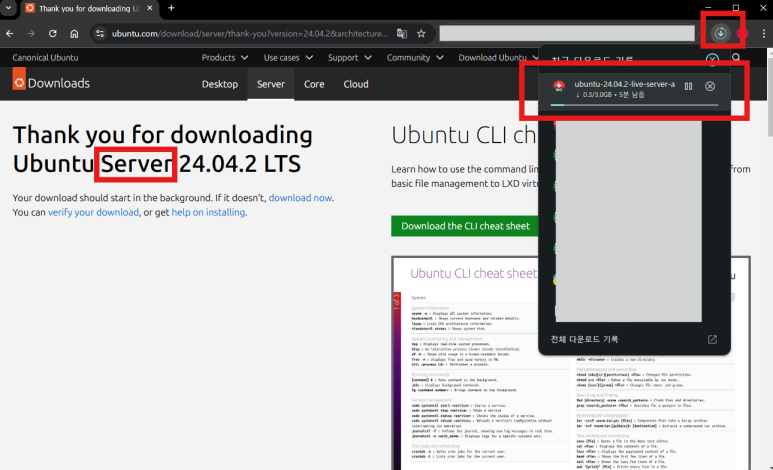Expand the Community menu
Image resolution: width=773 pixels, height=470 pixels.
415,58
